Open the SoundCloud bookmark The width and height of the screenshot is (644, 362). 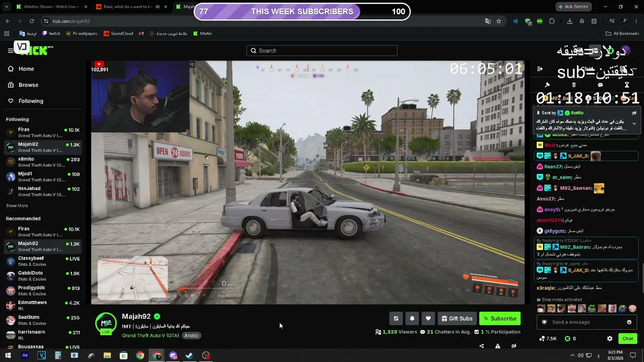(118, 34)
